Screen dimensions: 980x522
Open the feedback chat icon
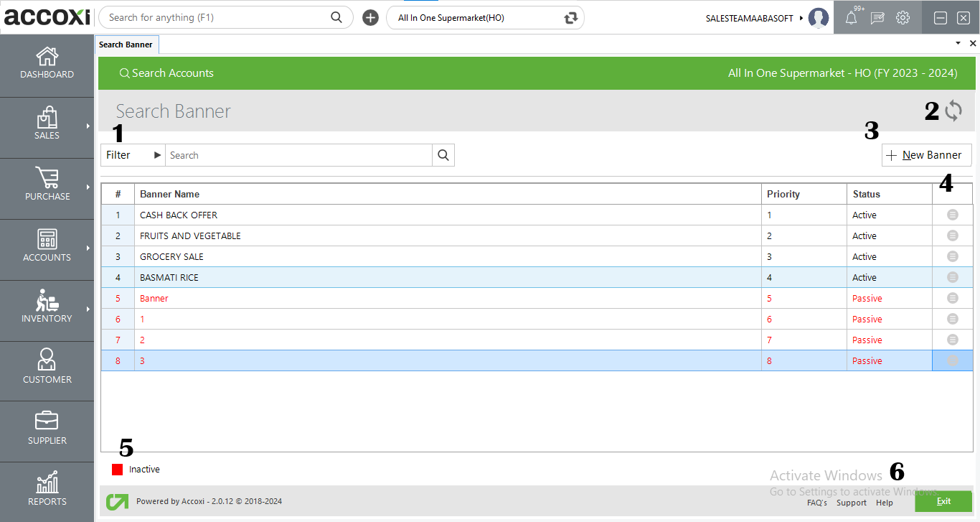coord(877,17)
